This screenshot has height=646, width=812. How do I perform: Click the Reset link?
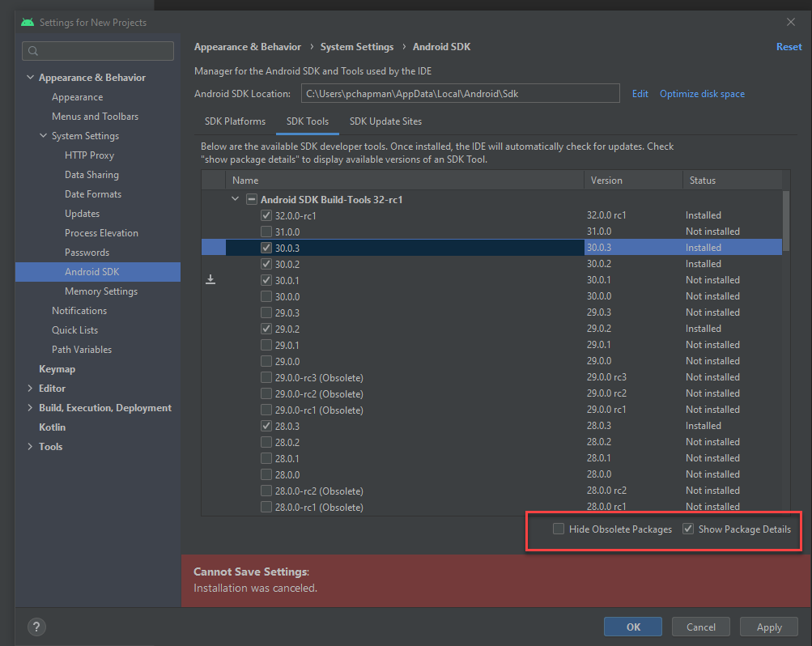click(789, 47)
